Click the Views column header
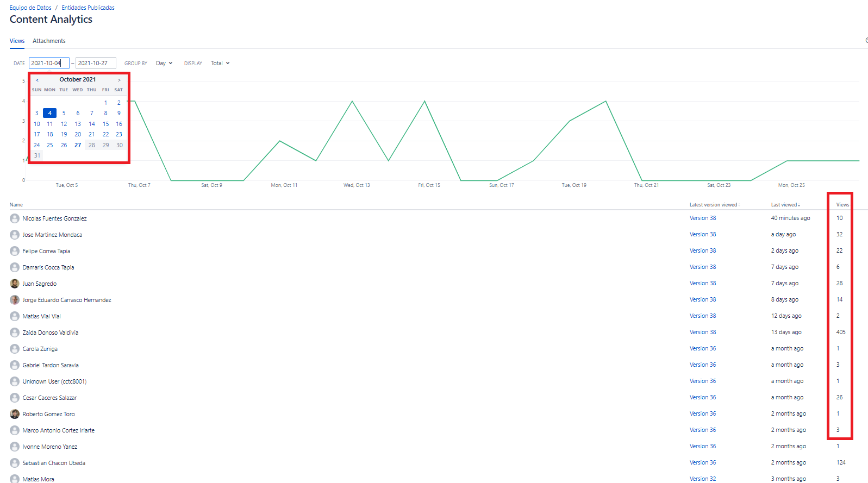Viewport: 868px width, 483px height. (x=842, y=205)
